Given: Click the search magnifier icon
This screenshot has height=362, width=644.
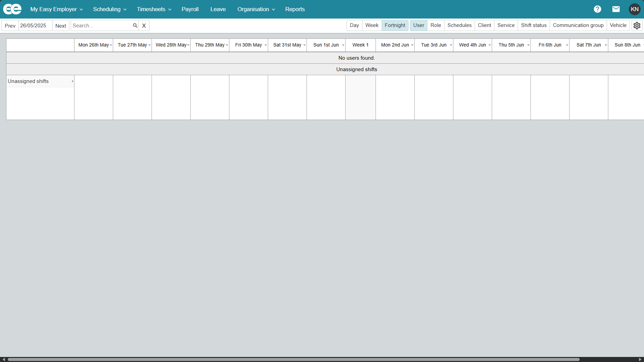Looking at the screenshot, I should click(135, 25).
